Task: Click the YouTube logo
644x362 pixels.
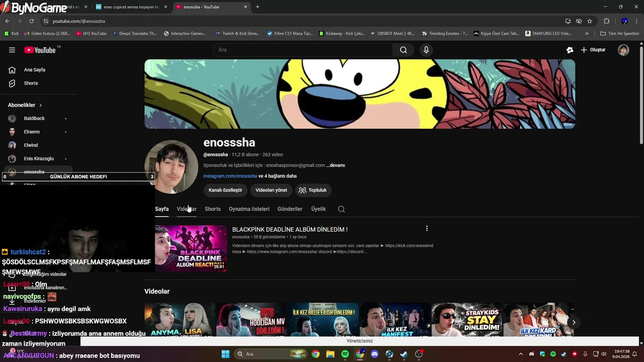Action: click(x=41, y=50)
